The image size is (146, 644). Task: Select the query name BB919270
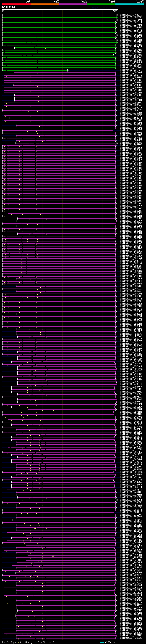coord(8,8)
